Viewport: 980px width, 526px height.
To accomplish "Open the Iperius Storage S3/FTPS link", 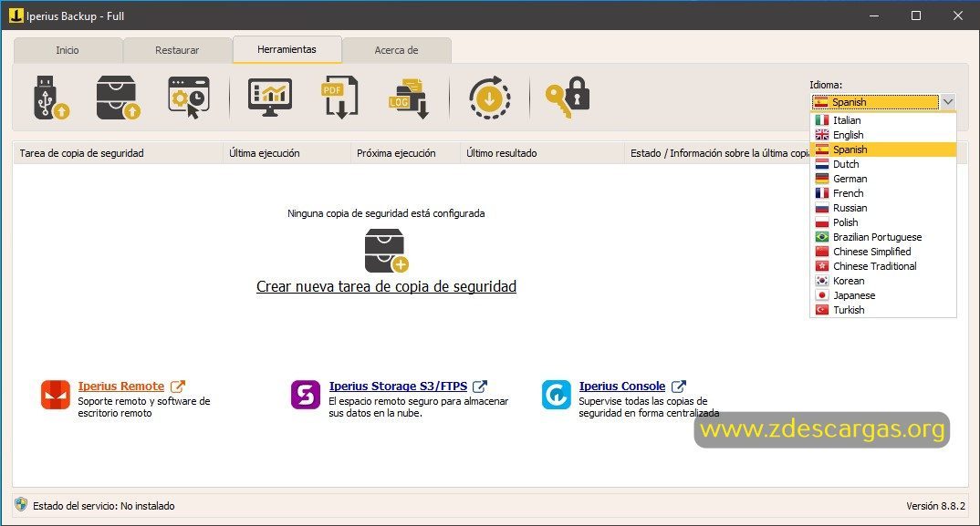I will [x=398, y=386].
